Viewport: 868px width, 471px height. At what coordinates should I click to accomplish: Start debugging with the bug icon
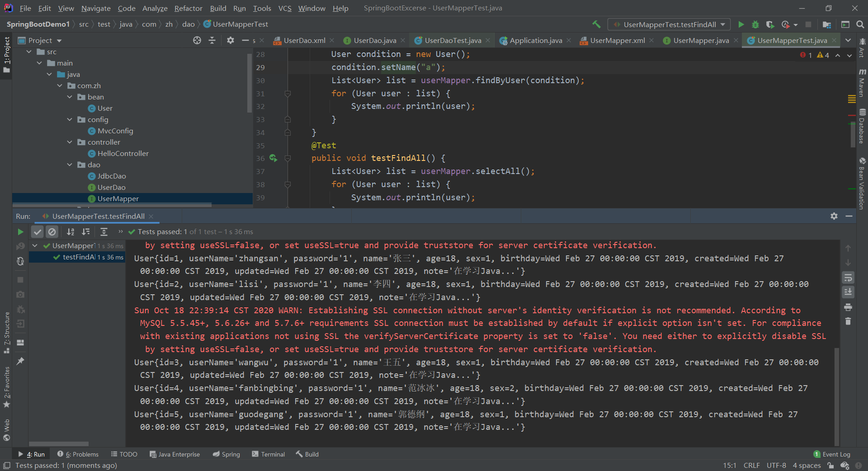(755, 24)
